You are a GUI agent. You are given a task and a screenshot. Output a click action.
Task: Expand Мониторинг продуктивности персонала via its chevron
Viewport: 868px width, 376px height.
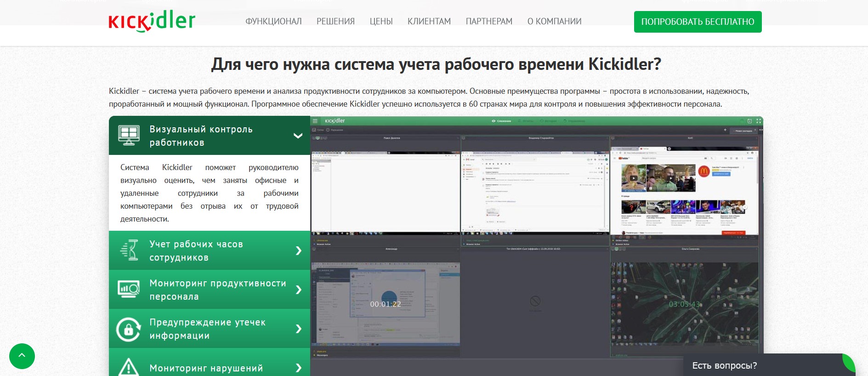(298, 290)
